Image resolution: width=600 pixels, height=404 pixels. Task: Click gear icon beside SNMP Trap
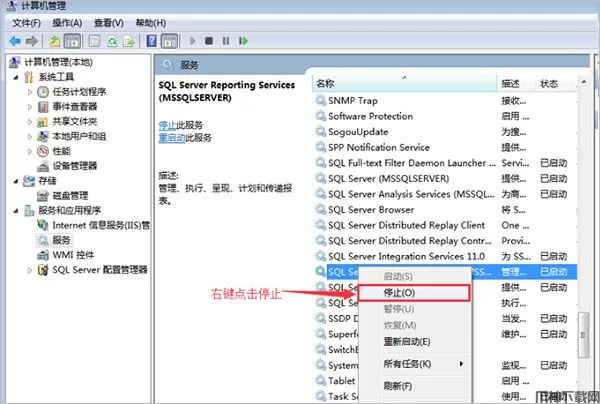point(320,100)
